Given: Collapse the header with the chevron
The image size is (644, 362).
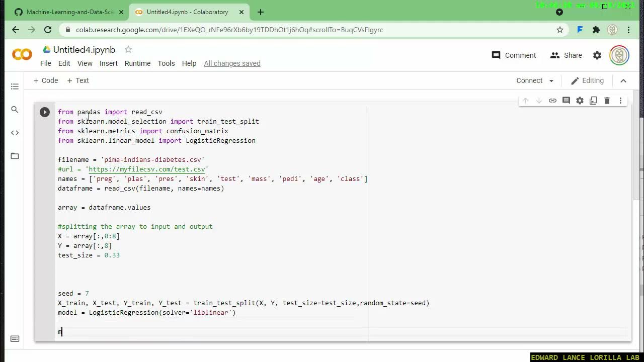Looking at the screenshot, I should coord(623,80).
